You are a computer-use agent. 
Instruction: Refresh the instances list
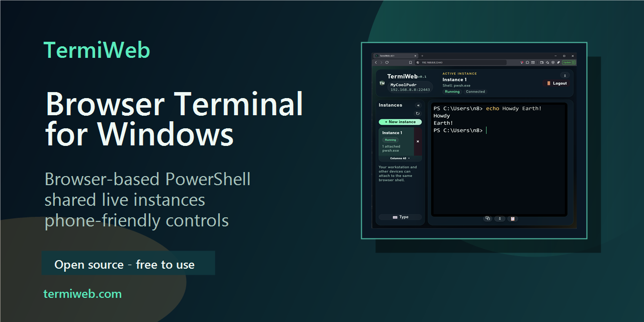(418, 113)
